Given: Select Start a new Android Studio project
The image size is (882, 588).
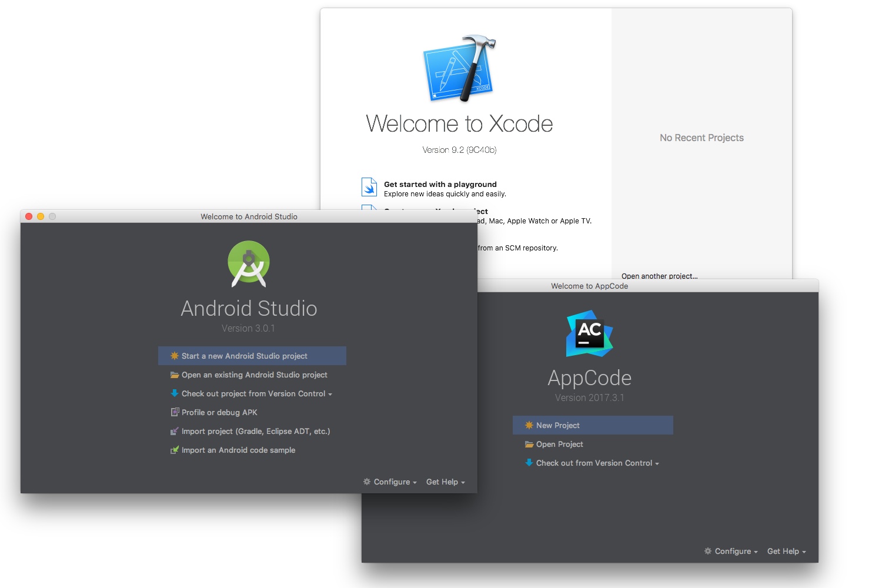Looking at the screenshot, I should pyautogui.click(x=244, y=356).
